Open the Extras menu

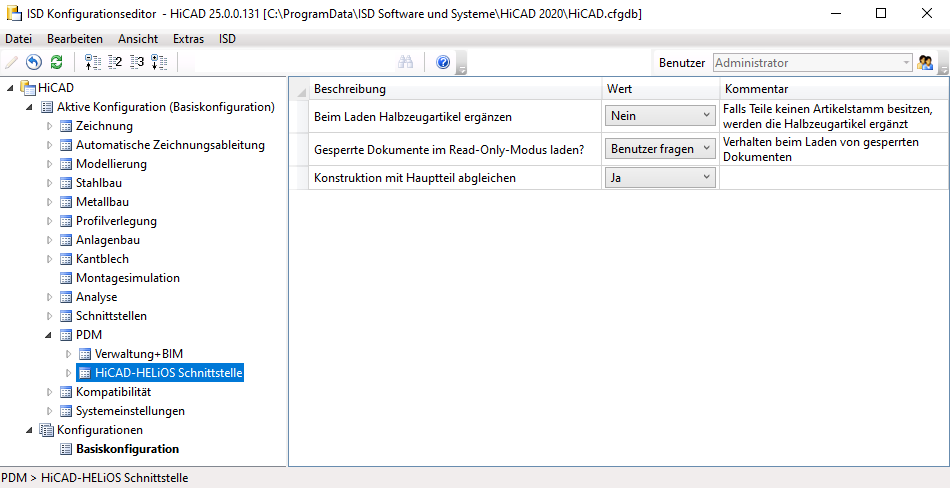(188, 39)
